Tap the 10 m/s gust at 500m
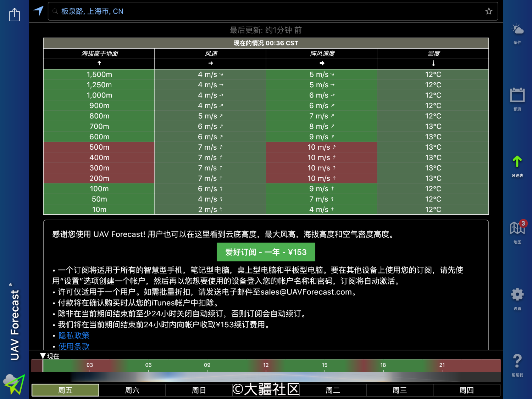The width and height of the screenshot is (532, 399). [x=322, y=147]
